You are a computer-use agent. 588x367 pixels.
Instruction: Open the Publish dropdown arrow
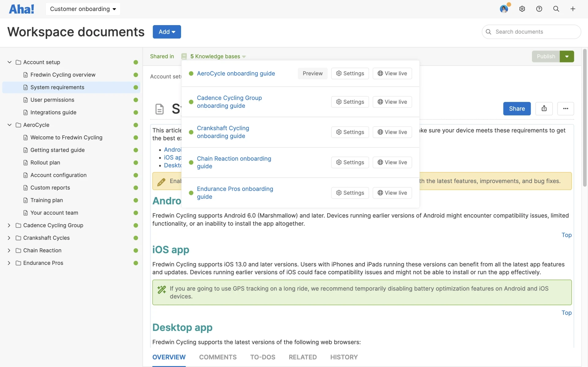[x=567, y=56]
